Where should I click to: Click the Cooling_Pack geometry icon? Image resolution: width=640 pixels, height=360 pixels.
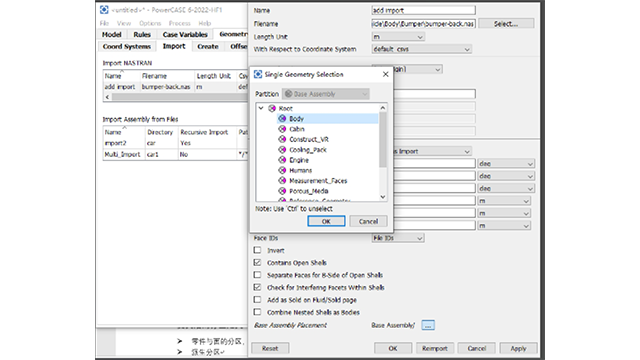(282, 149)
